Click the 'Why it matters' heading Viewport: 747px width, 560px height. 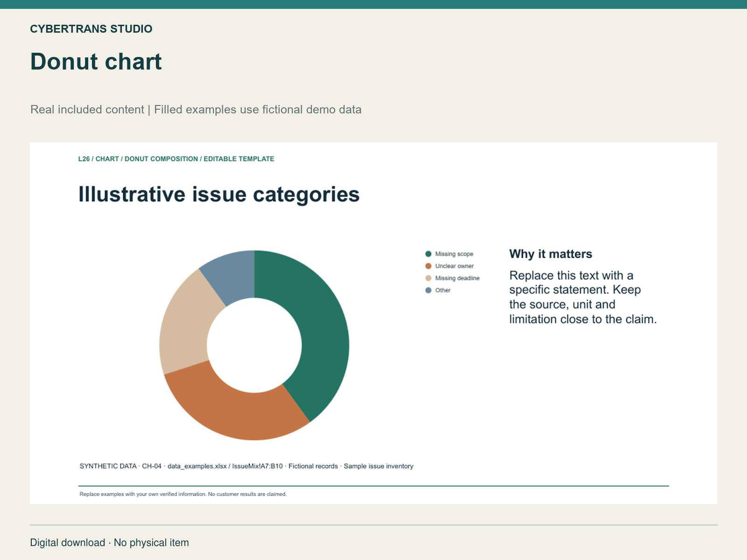550,254
